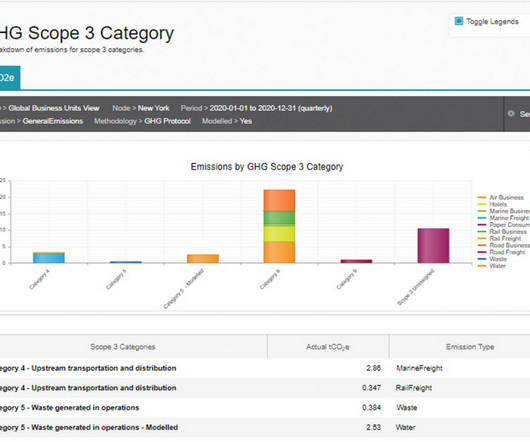This screenshot has height=442, width=530.
Task: Select the value 2.86 cell
Action: (x=374, y=368)
